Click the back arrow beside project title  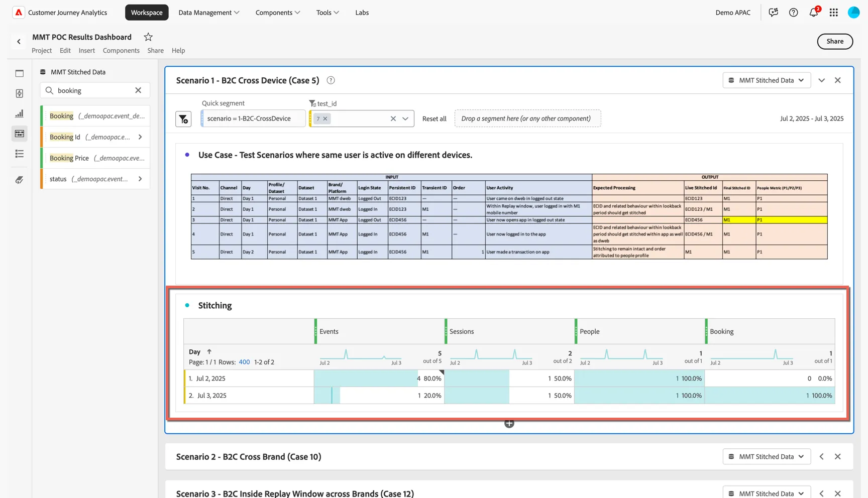click(19, 42)
